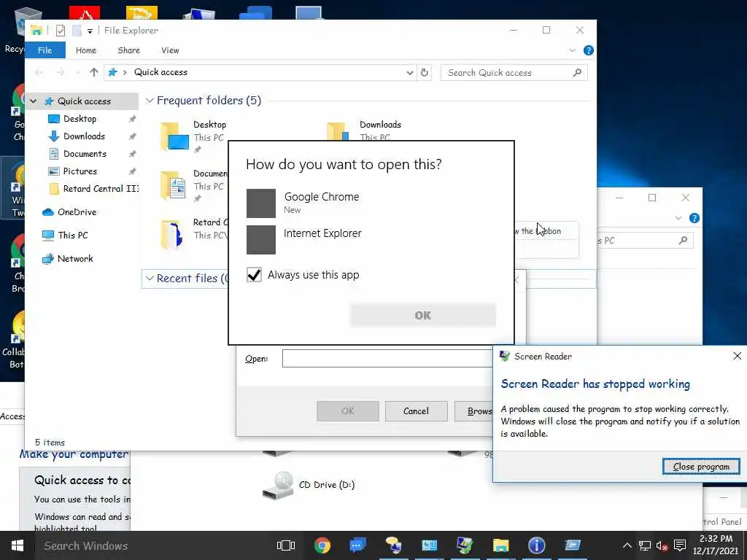
Task: Open the address bar history dropdown
Action: [410, 73]
